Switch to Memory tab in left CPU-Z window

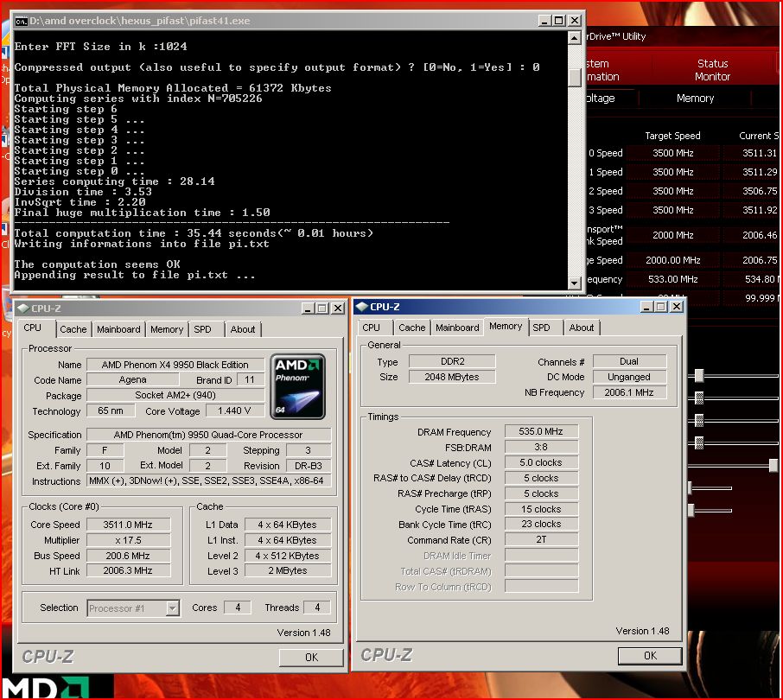click(167, 329)
